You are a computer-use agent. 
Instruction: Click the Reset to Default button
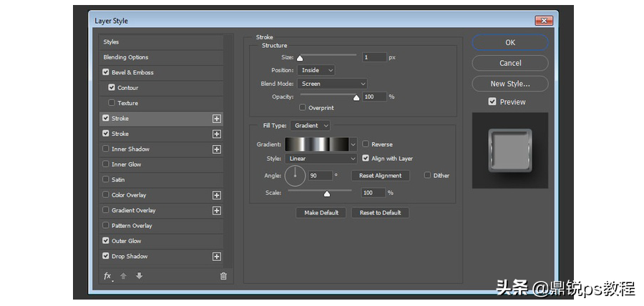coord(381,213)
